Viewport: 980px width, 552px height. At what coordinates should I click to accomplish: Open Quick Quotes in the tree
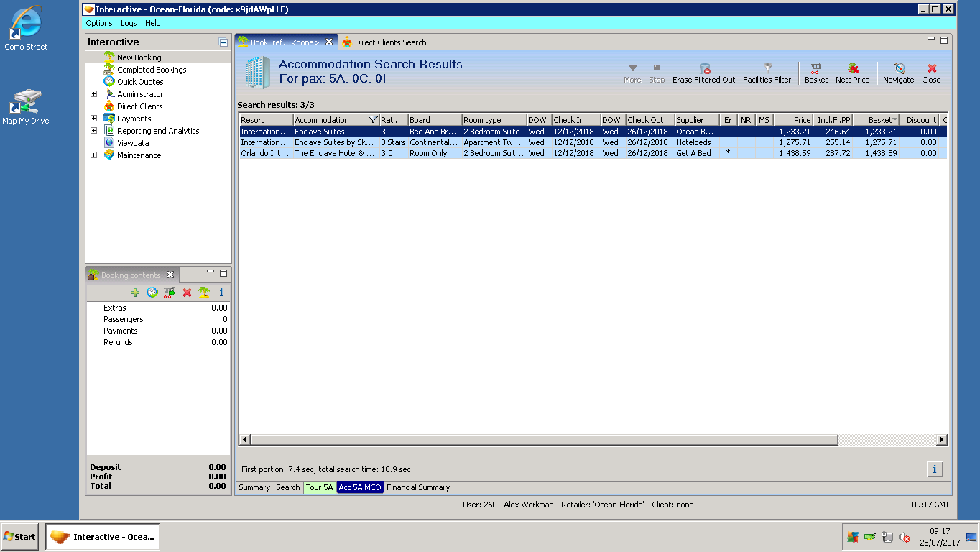[x=140, y=82]
